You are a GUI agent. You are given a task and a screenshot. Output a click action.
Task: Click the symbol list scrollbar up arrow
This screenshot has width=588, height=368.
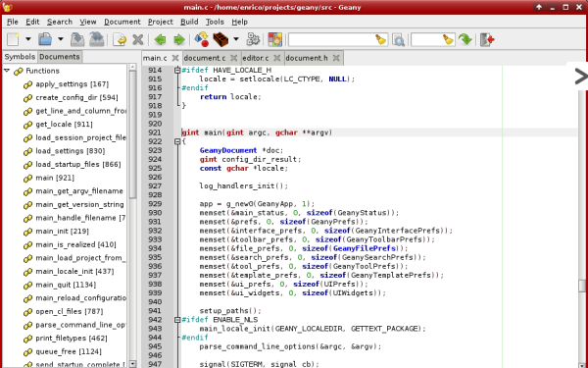point(132,67)
